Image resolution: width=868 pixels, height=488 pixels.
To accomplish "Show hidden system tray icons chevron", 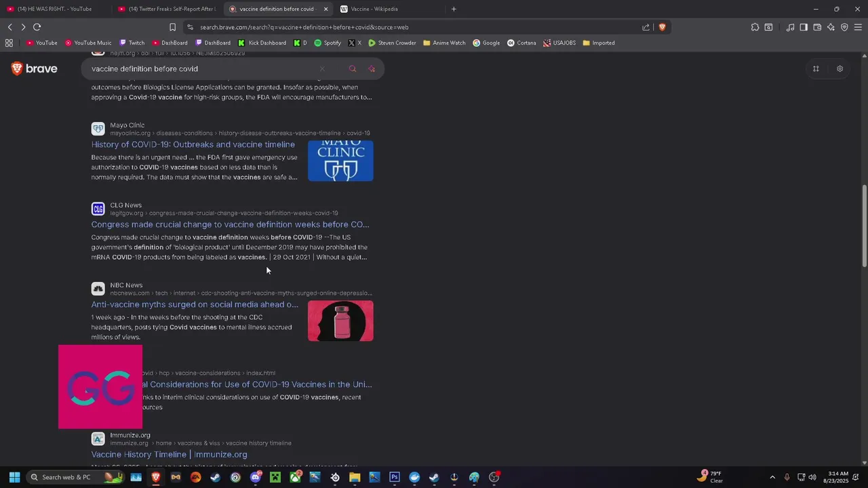I will coord(772,477).
